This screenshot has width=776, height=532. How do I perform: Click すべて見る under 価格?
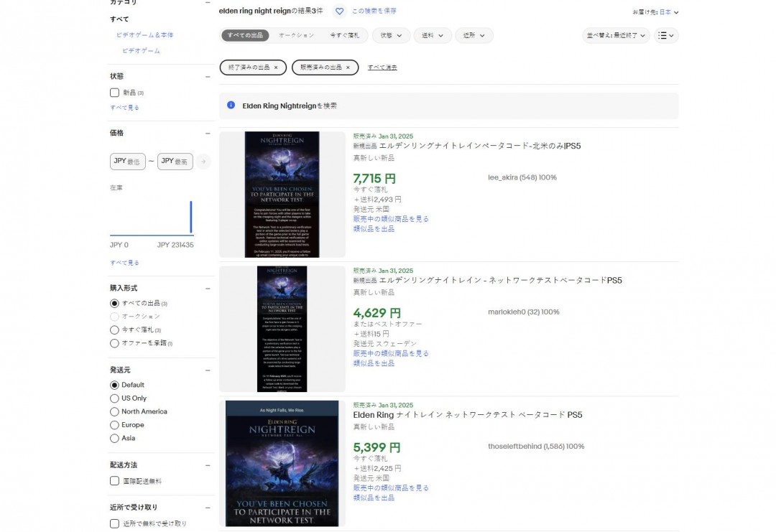pos(124,263)
